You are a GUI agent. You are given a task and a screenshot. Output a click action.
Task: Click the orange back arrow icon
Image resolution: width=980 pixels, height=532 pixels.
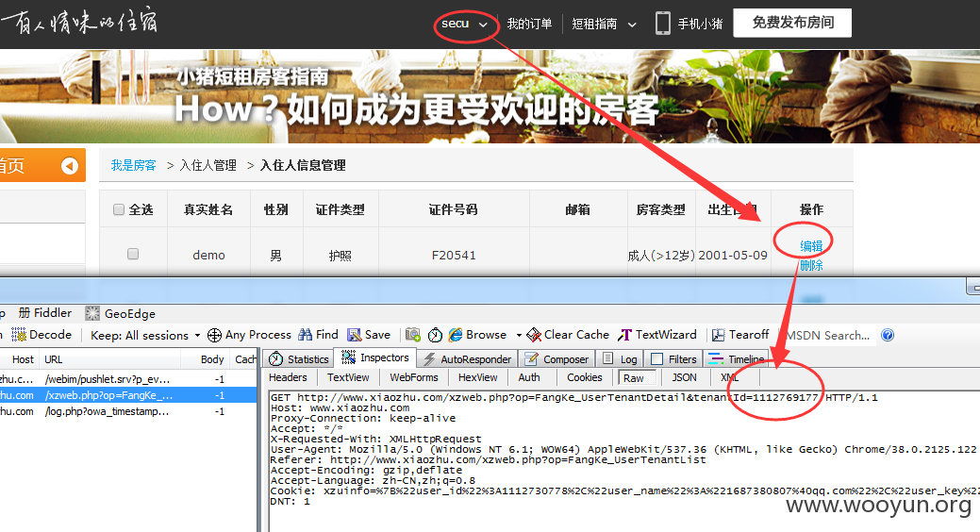coord(70,166)
